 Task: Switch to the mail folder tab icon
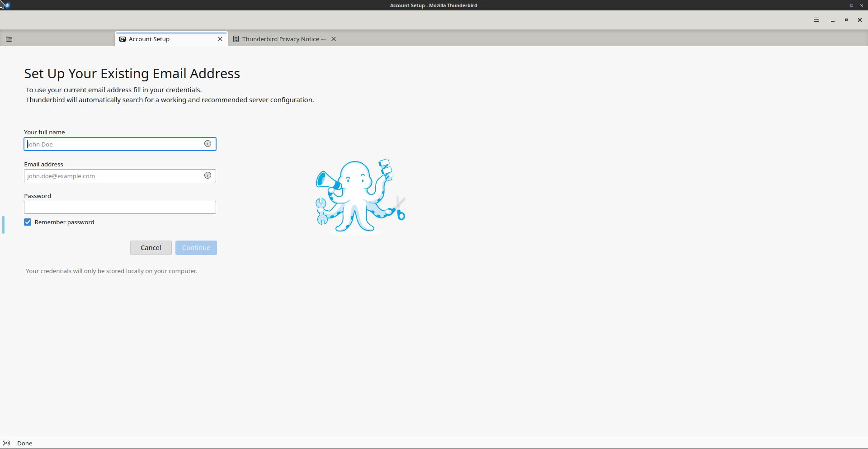coord(9,39)
